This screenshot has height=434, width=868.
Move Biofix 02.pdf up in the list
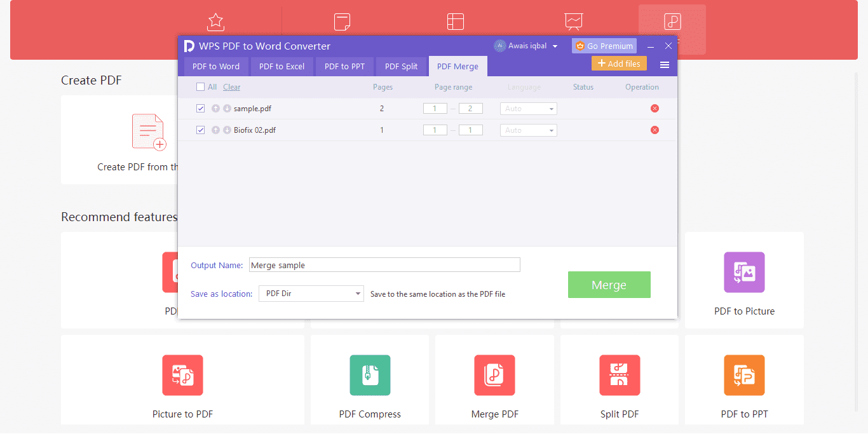click(215, 130)
